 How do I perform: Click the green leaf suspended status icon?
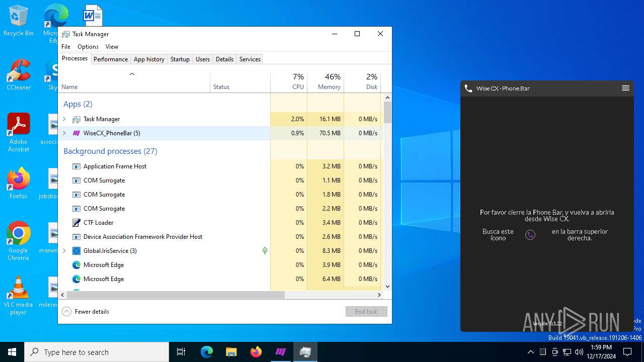(265, 251)
